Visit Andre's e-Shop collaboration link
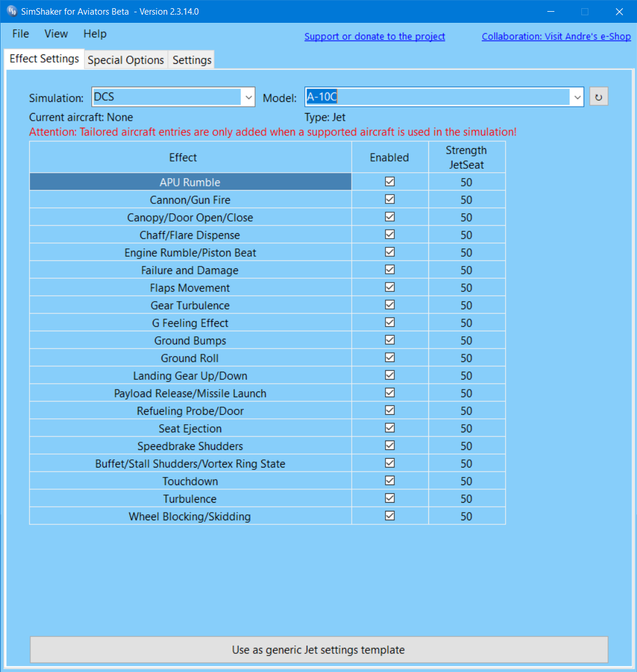Image resolution: width=637 pixels, height=672 pixels. (556, 36)
